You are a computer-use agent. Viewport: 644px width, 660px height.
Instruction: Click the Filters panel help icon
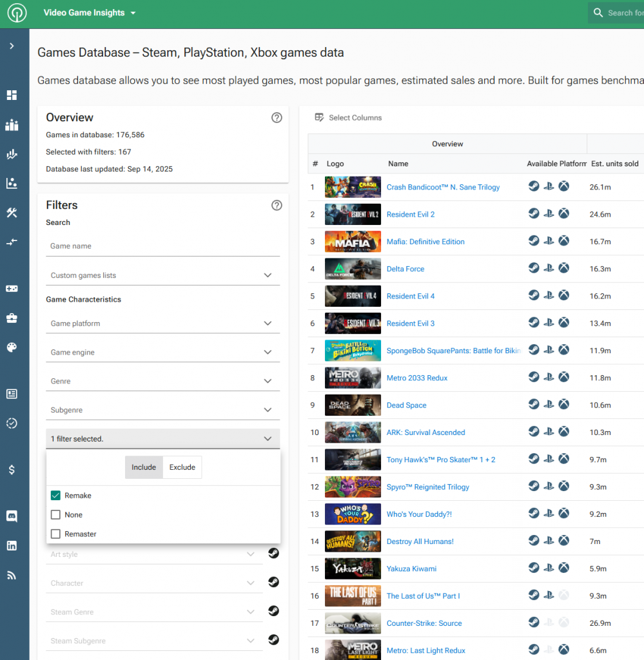click(277, 205)
